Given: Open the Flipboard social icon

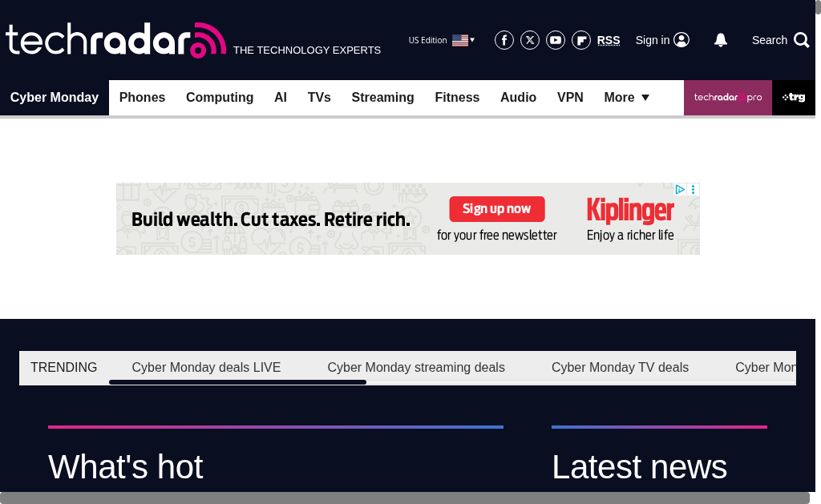Looking at the screenshot, I should tap(581, 40).
